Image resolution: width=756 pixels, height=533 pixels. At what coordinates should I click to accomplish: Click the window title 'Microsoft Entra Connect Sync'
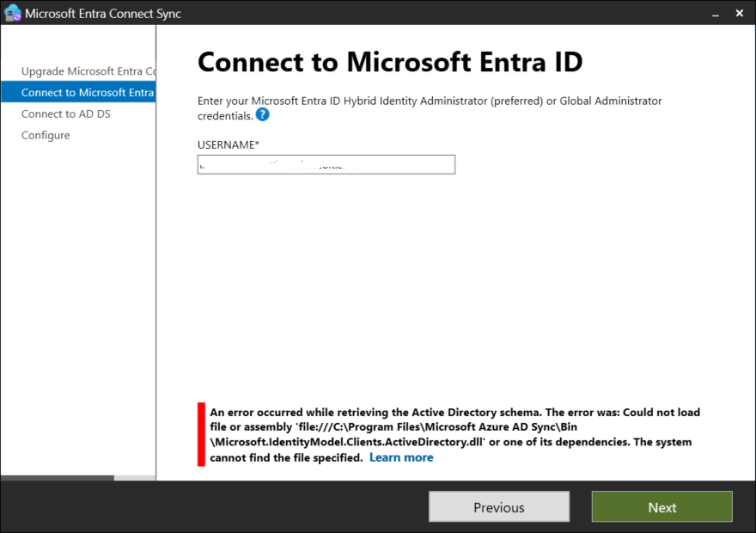tap(103, 14)
